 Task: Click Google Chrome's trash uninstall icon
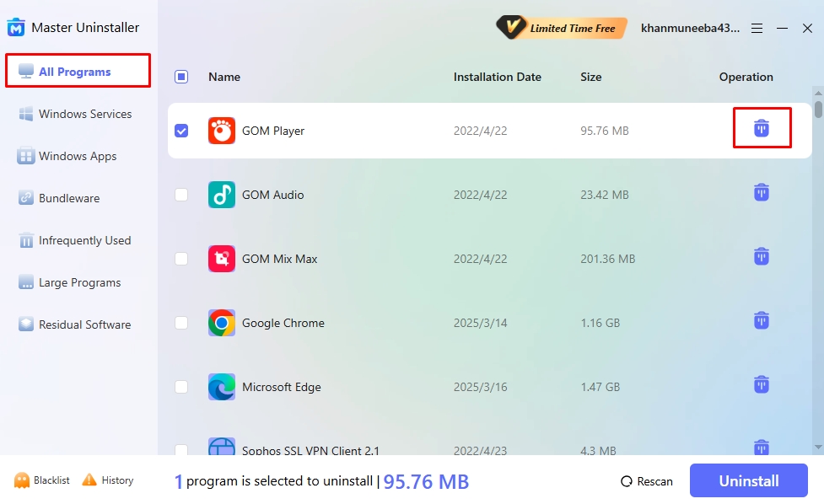click(762, 320)
